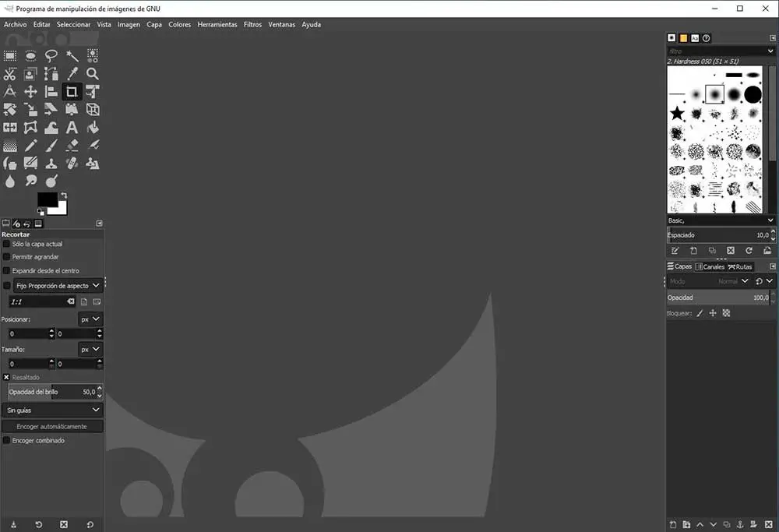779x532 pixels.
Task: Open the Colores menu
Action: tap(179, 24)
